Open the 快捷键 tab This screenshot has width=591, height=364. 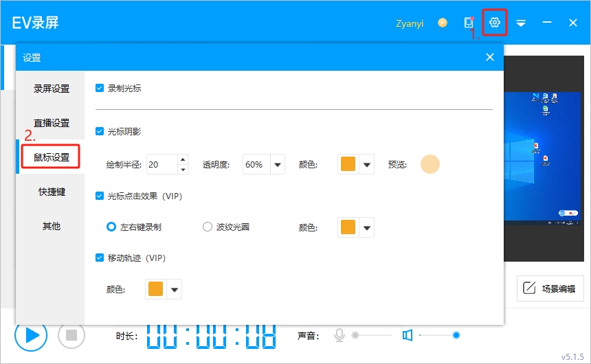click(x=52, y=192)
